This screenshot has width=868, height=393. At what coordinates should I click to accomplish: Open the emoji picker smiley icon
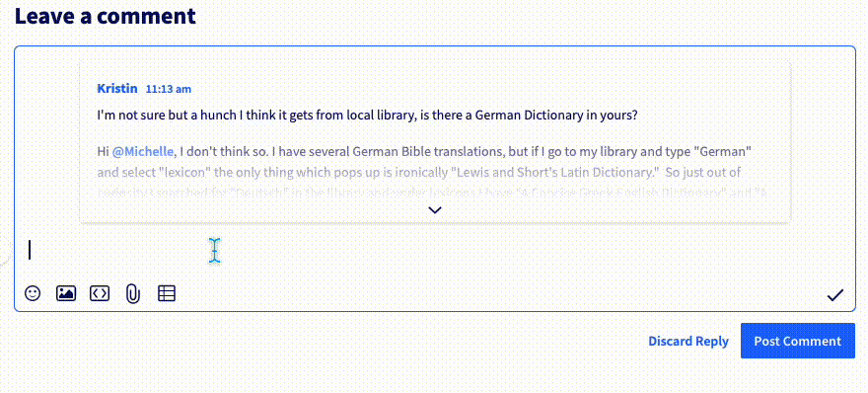[33, 293]
